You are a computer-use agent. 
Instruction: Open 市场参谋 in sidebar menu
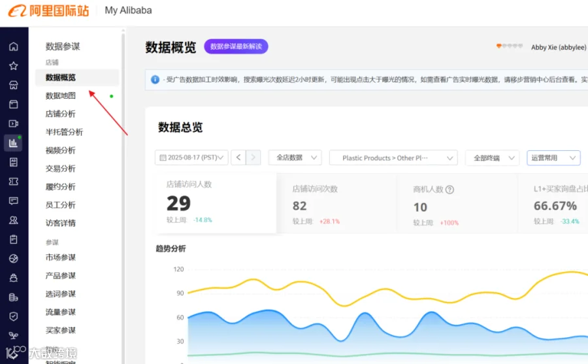click(x=60, y=257)
